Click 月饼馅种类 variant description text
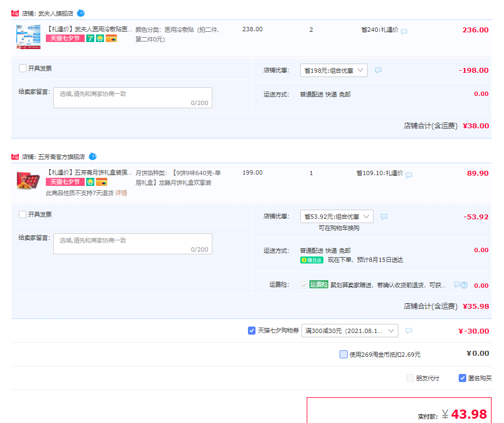 pos(178,178)
